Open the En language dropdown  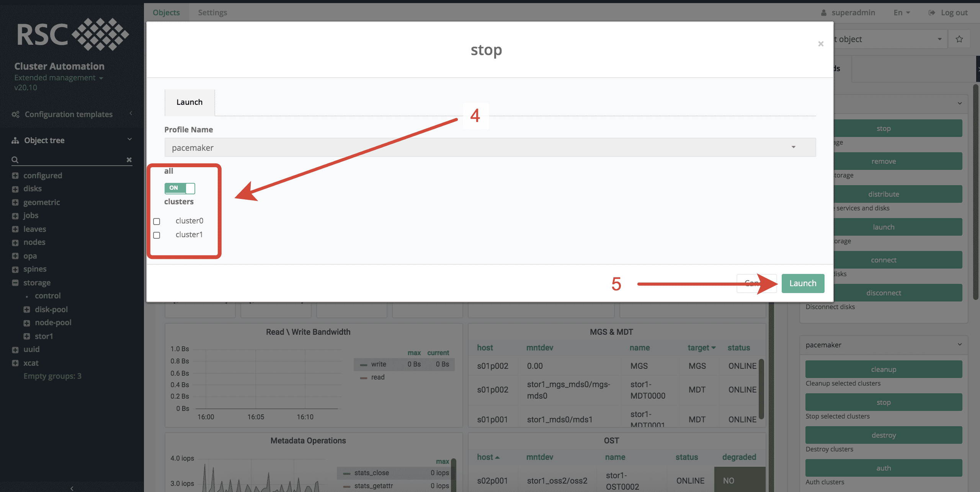[x=902, y=13]
